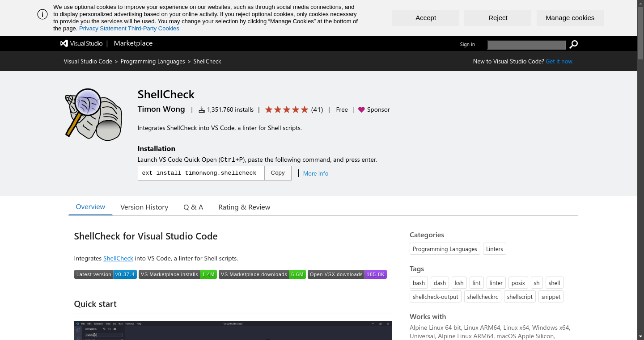Click the installs download icon
Screen dimensions: 644x340
[202, 109]
